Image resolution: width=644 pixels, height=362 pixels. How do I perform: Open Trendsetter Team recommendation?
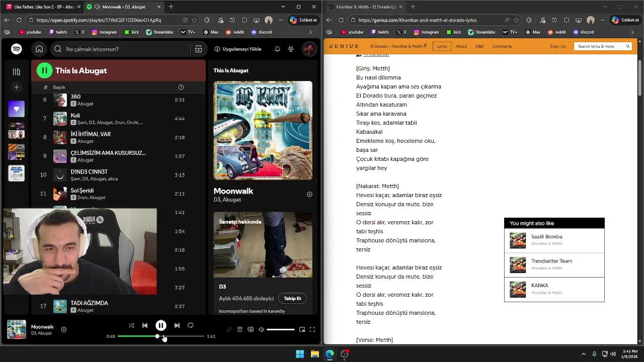(554, 265)
